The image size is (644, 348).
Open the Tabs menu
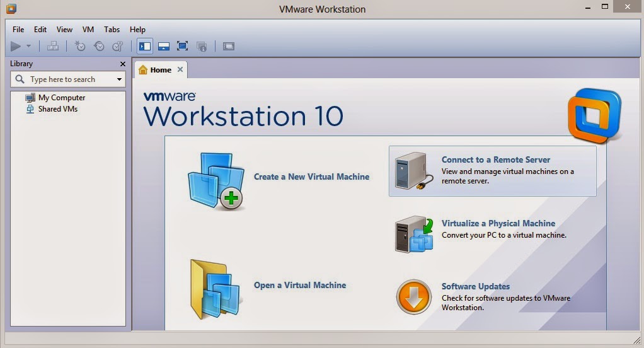[112, 30]
